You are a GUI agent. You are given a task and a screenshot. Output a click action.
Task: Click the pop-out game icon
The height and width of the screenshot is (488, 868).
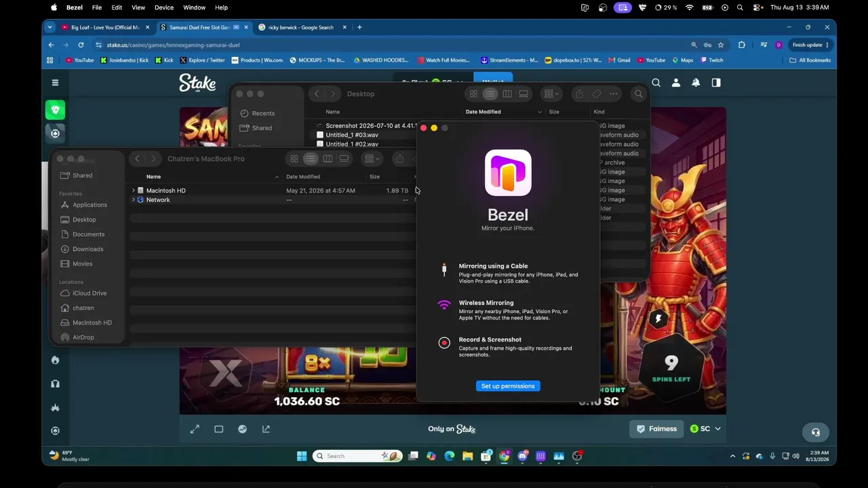(266, 428)
